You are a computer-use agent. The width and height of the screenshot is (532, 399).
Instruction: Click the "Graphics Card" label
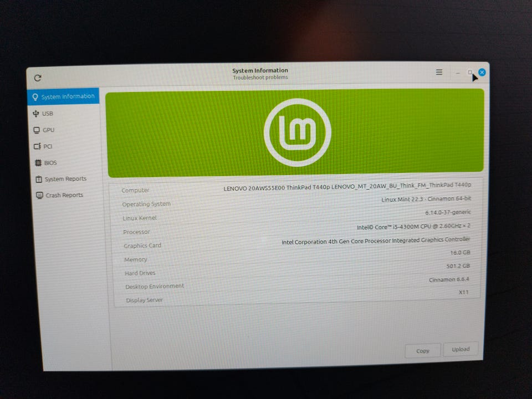142,245
